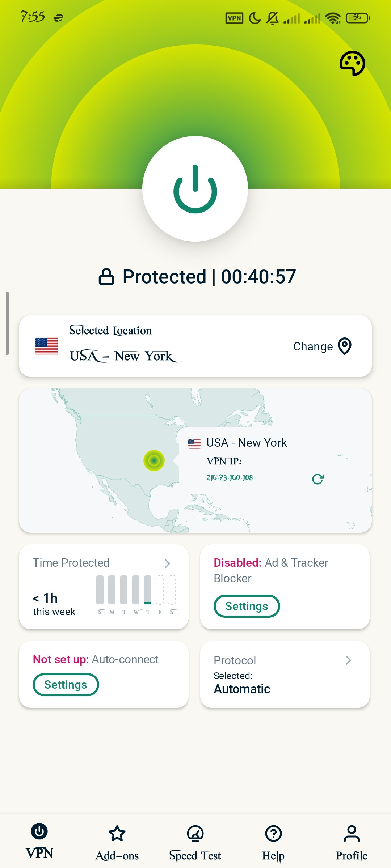The width and height of the screenshot is (391, 868).
Task: Go to the Profile tab
Action: point(352,843)
